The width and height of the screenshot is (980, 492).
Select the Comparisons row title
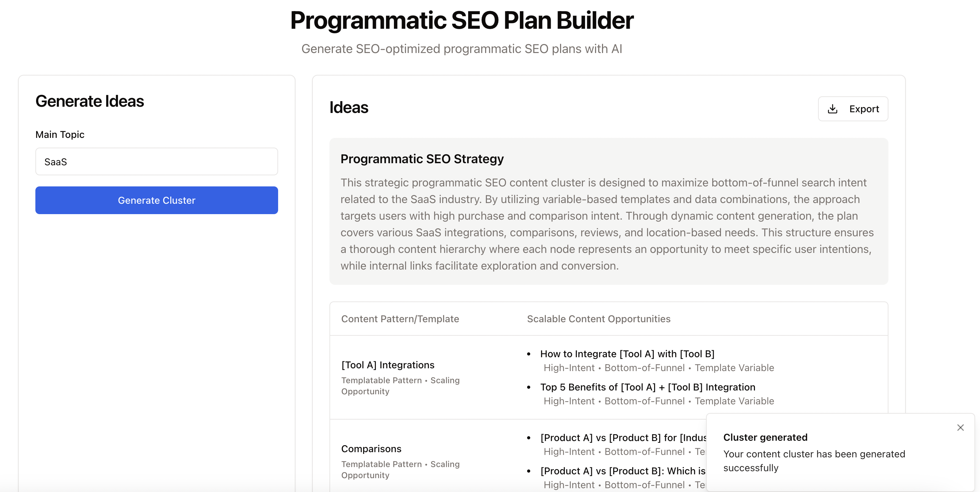point(371,449)
